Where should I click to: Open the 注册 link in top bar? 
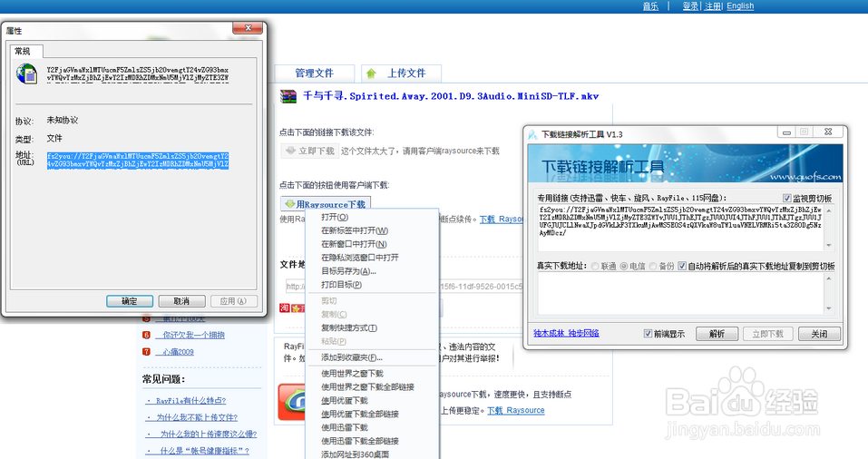point(712,6)
